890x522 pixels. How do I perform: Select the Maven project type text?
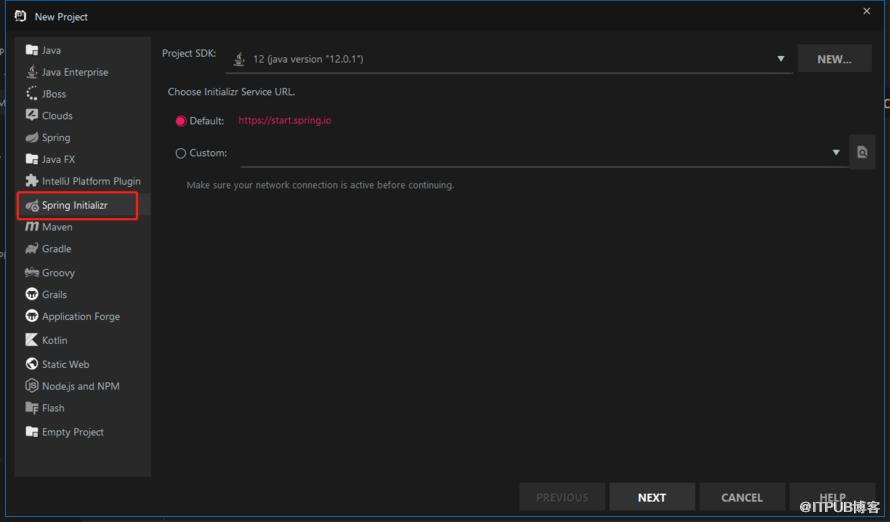click(57, 227)
